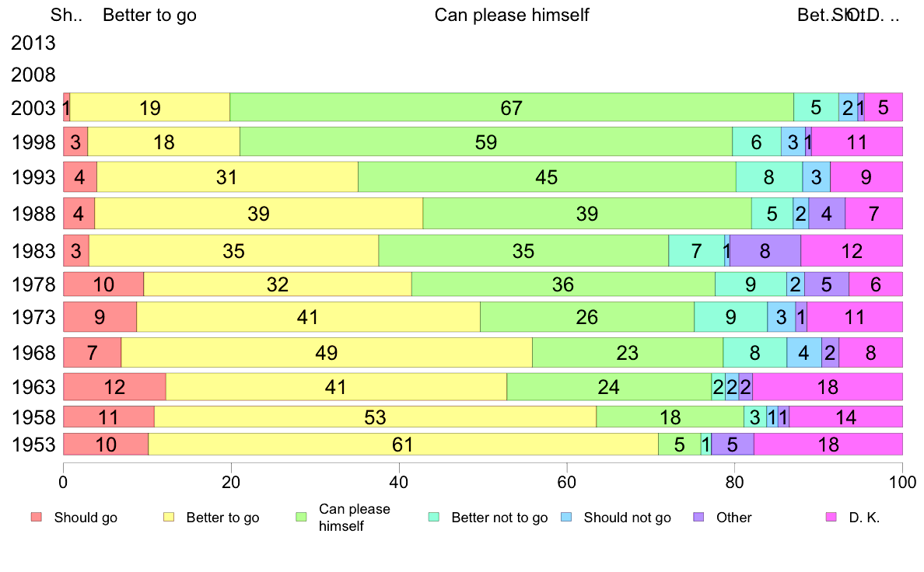Click the 2008 year label
Image resolution: width=924 pixels, height=572 pixels.
[x=33, y=75]
